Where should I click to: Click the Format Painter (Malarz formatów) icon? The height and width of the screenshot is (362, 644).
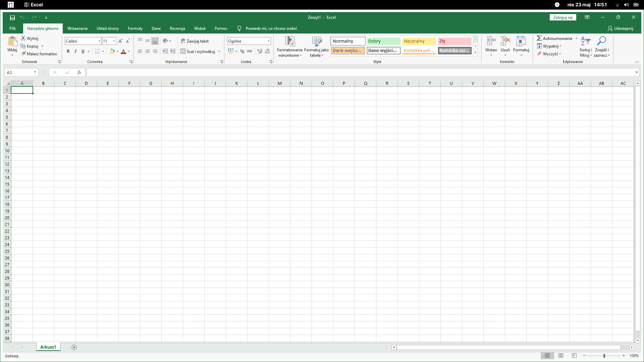pyautogui.click(x=23, y=54)
